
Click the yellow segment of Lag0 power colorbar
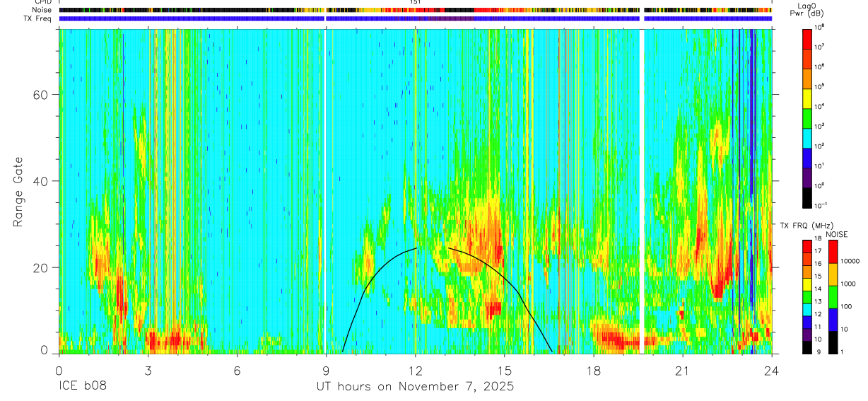pyautogui.click(x=807, y=98)
